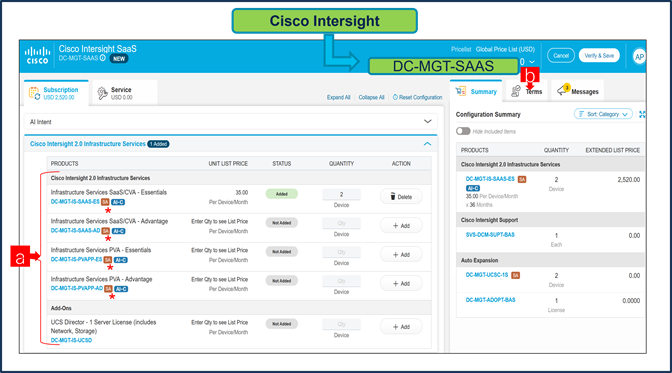The width and height of the screenshot is (672, 373).
Task: Open DC-MGT-UCSC-1S link in summary
Action: click(x=487, y=275)
